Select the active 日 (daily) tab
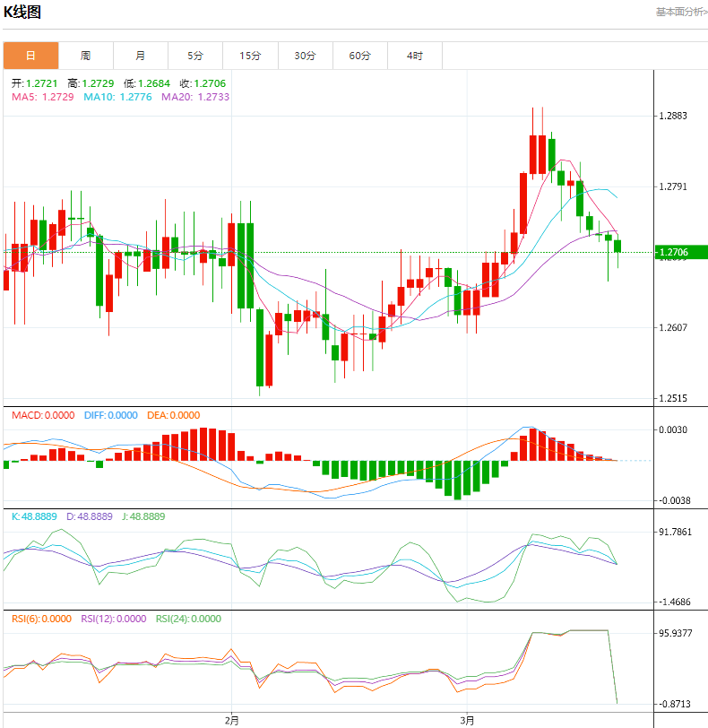Viewport: 708px width, 728px height. (30, 56)
